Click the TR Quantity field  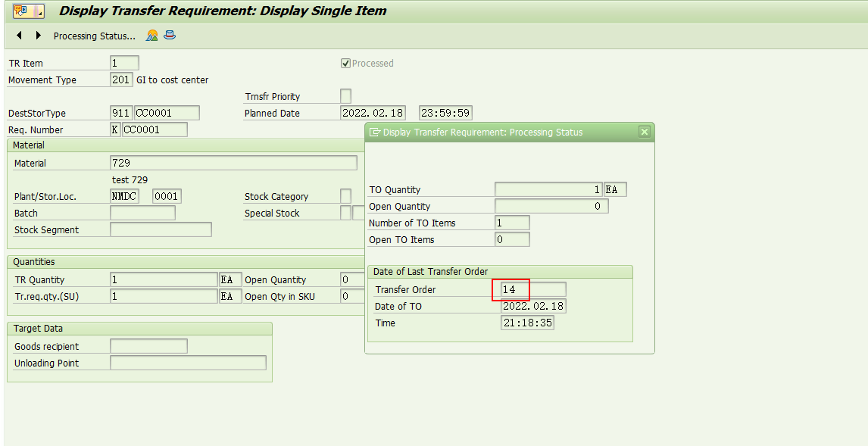pyautogui.click(x=164, y=279)
